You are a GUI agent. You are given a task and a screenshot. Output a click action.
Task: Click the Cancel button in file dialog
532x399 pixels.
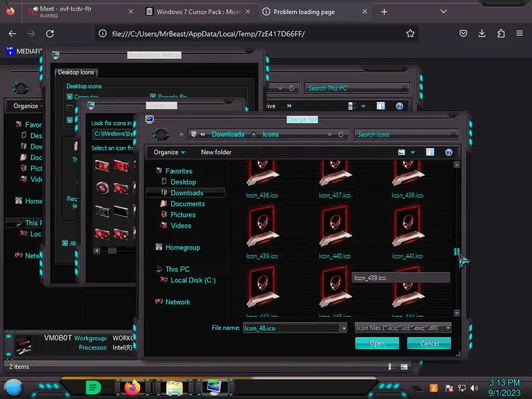429,343
